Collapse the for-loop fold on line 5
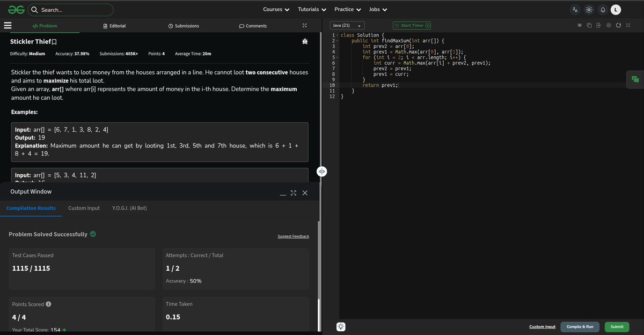Viewport: 644px width, 335px height. click(338, 57)
